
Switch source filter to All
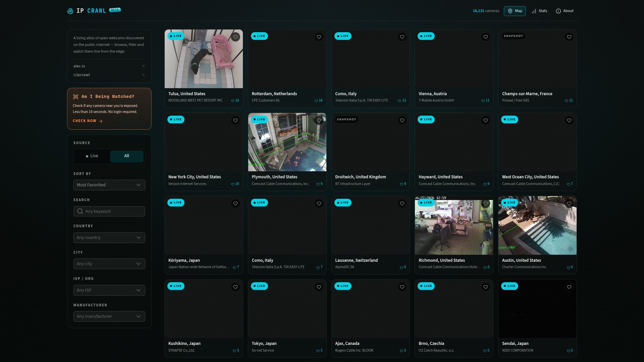[x=127, y=156]
